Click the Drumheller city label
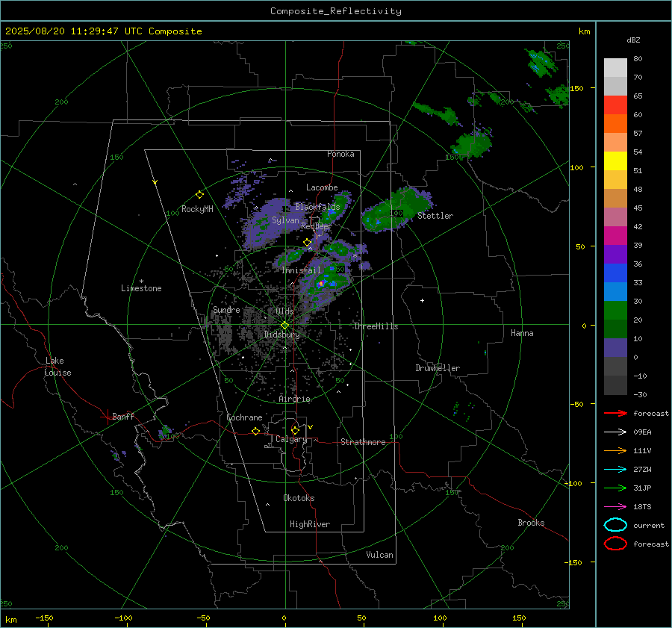Viewport: 672px width, 628px height. click(438, 368)
